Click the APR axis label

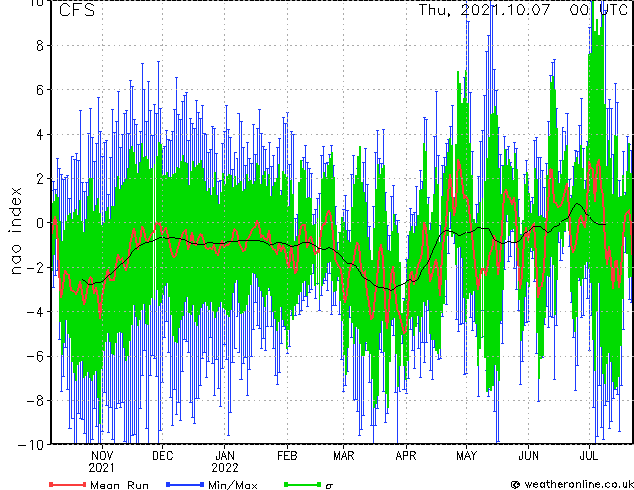406,456
